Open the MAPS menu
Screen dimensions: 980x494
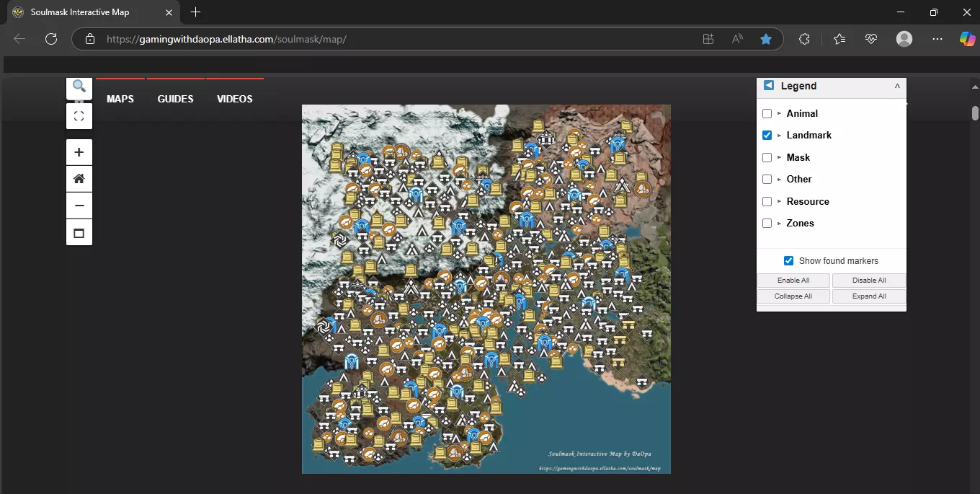pyautogui.click(x=120, y=99)
